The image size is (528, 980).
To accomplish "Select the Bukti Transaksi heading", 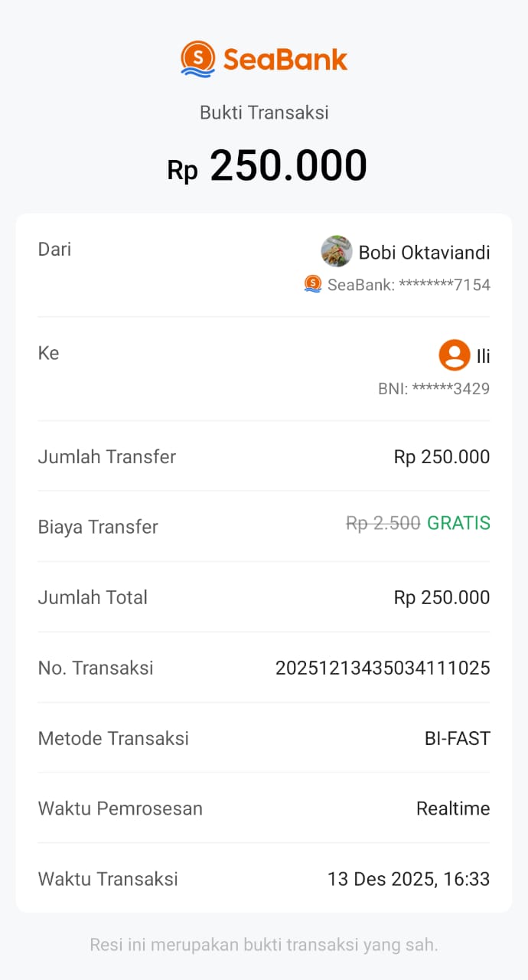I will pyautogui.click(x=264, y=113).
